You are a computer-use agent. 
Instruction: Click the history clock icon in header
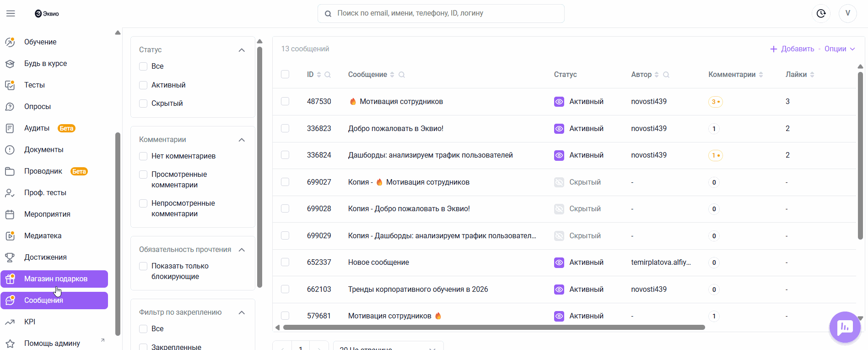(821, 13)
